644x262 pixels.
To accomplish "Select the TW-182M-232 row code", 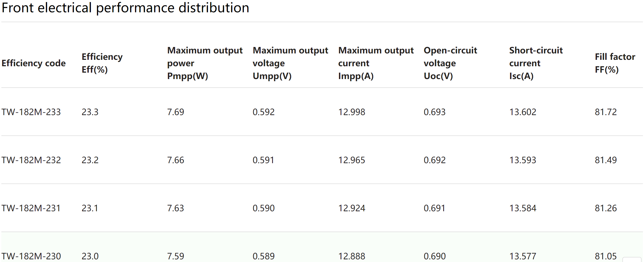I will (31, 160).
